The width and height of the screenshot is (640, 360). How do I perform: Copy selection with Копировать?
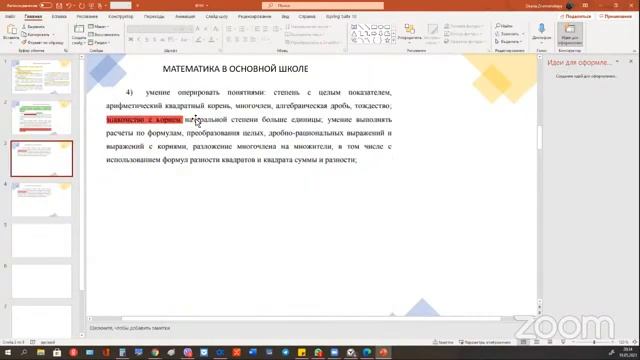coord(35,34)
